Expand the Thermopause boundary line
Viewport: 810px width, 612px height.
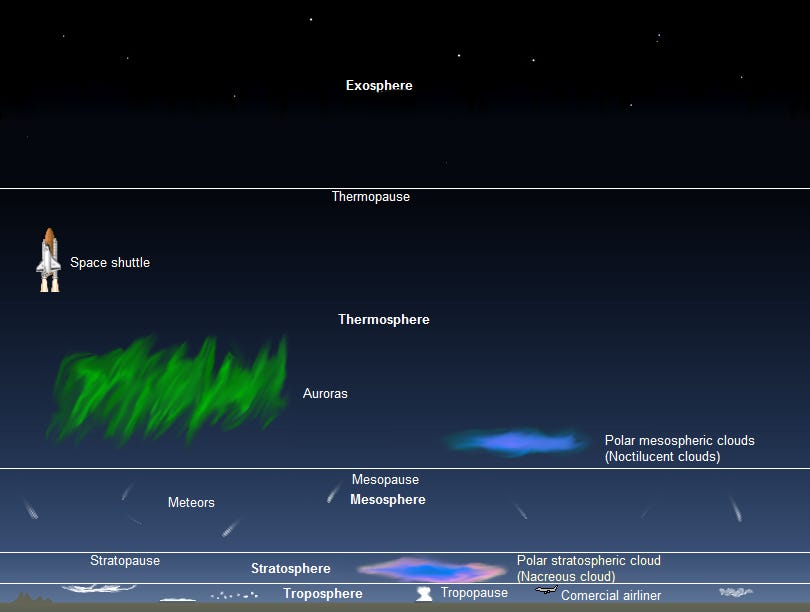(370, 196)
